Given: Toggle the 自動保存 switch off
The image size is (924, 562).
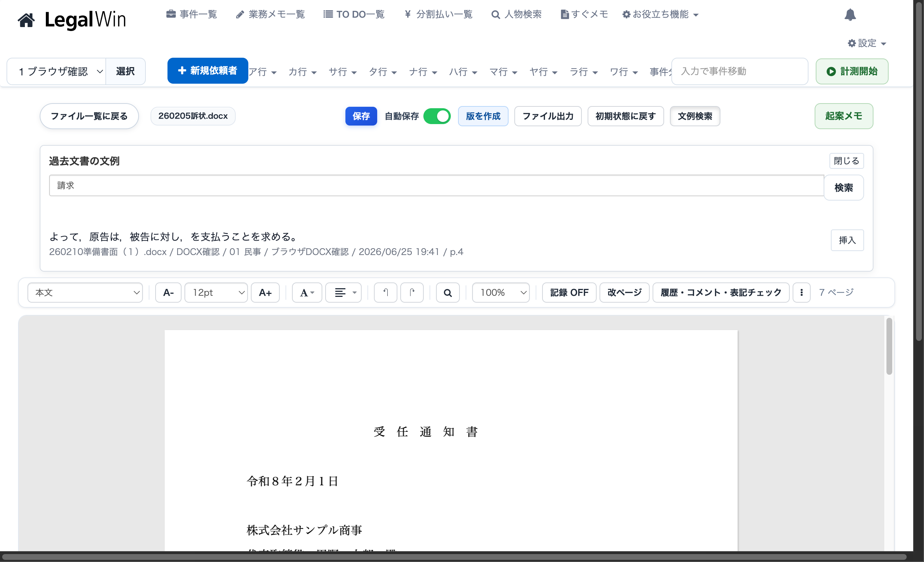Looking at the screenshot, I should click(x=437, y=116).
